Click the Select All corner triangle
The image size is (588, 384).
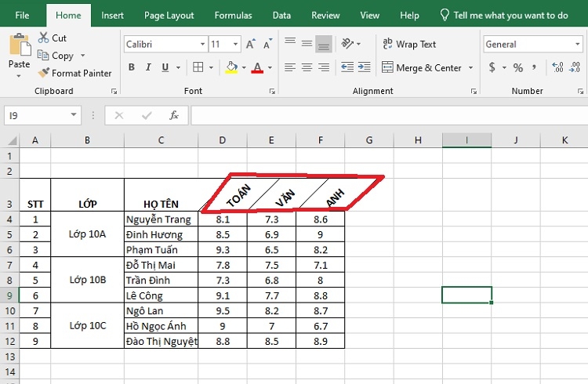tap(13, 141)
